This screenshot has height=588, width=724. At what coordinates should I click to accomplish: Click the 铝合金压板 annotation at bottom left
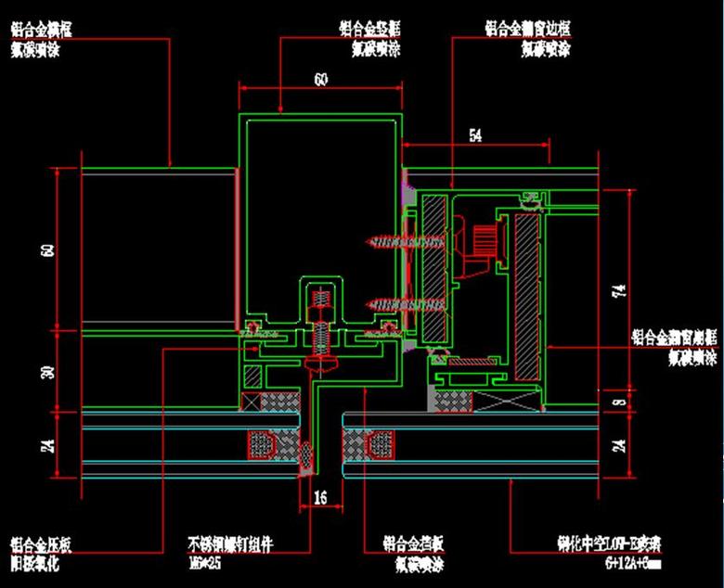[38, 544]
